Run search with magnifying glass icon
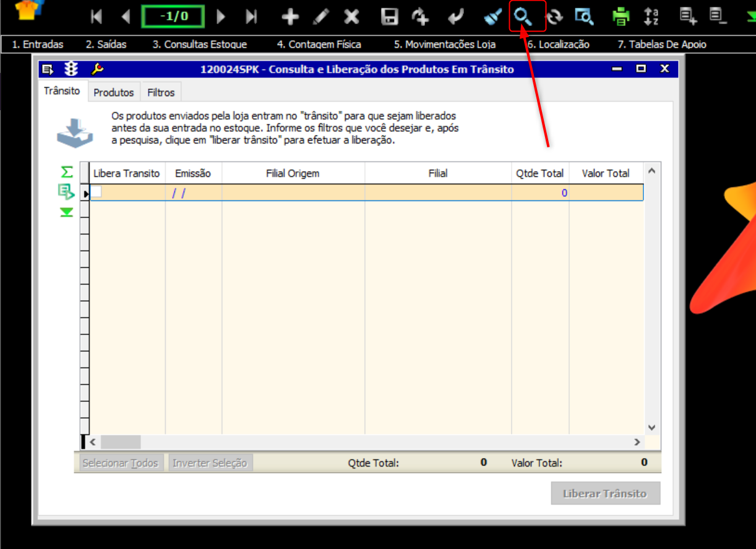The width and height of the screenshot is (756, 549). [523, 17]
